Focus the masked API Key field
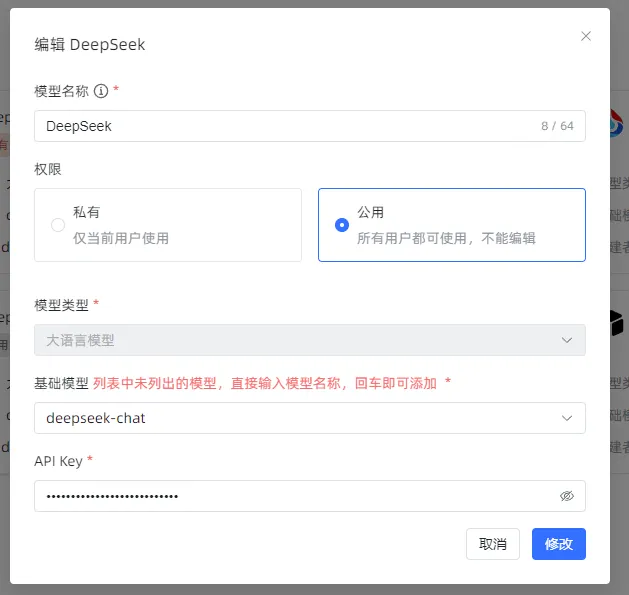The height and width of the screenshot is (595, 629). 310,496
